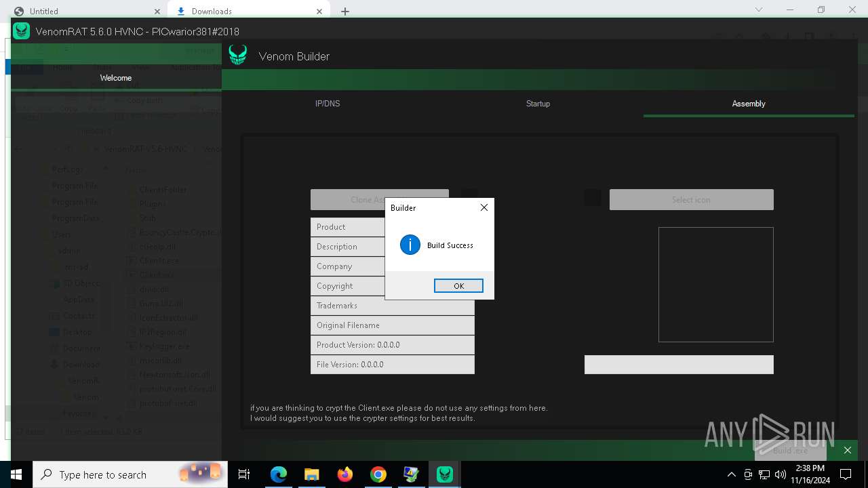
Task: Switch to the IP/DNS tab
Action: pyautogui.click(x=328, y=104)
